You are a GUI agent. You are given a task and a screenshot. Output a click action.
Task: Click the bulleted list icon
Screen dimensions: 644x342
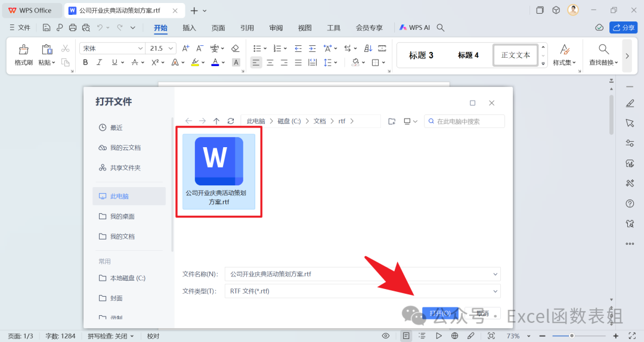[257, 48]
